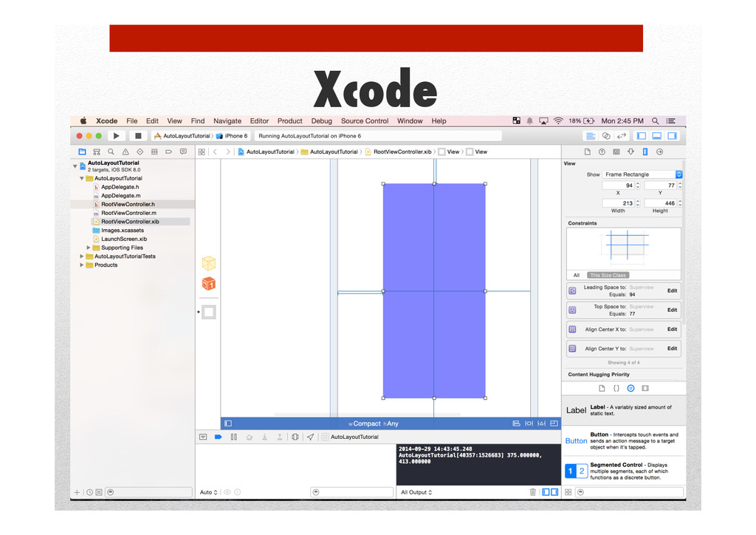756x535 pixels.
Task: Open the Breakpoint navigator icon
Action: (169, 151)
